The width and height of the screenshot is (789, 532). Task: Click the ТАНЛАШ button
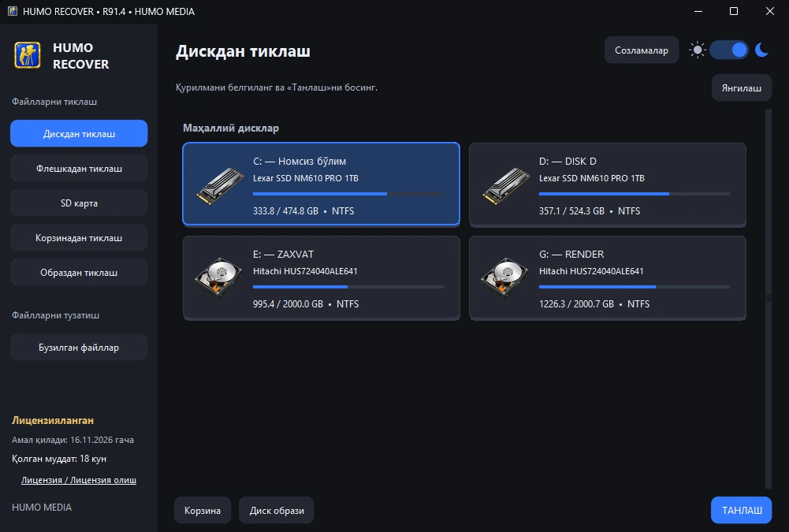742,511
